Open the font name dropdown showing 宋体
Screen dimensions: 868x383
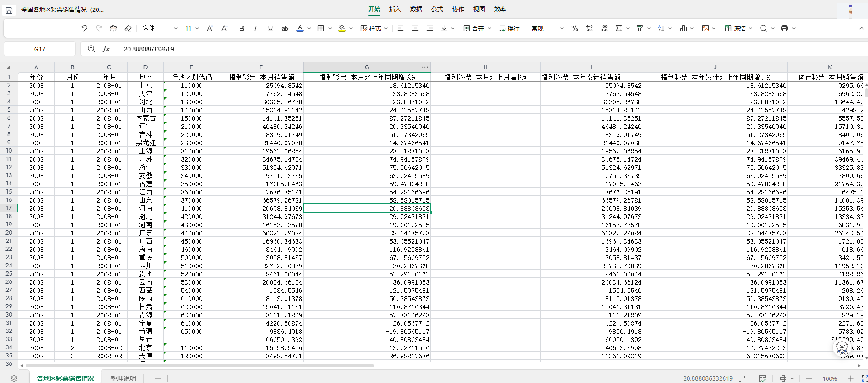(x=160, y=28)
